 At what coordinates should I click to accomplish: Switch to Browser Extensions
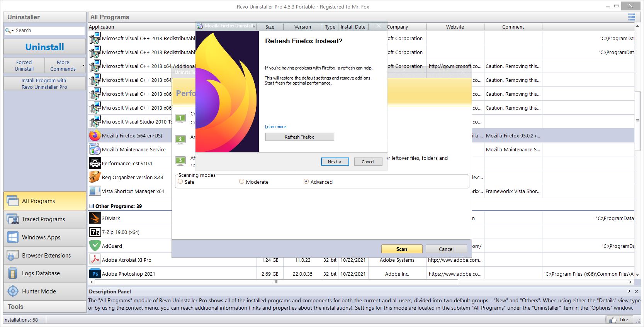(45, 255)
